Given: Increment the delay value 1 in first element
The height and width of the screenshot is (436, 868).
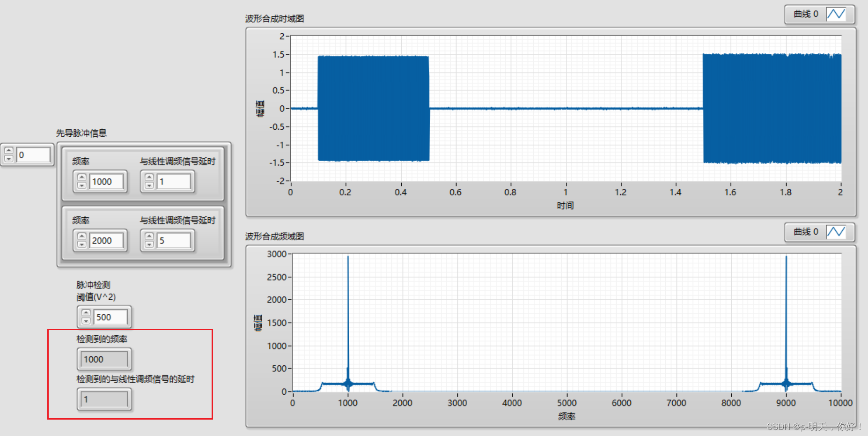Looking at the screenshot, I should click(149, 177).
